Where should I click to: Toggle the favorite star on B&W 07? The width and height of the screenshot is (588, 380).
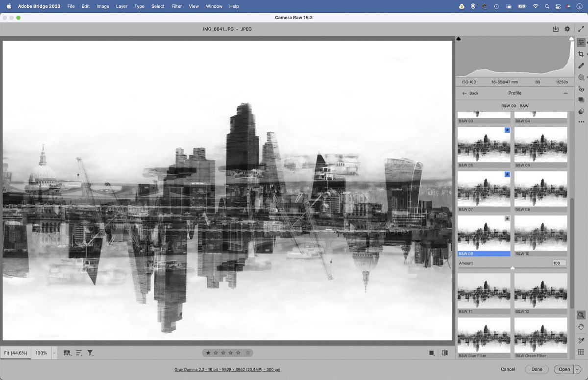coord(507,174)
